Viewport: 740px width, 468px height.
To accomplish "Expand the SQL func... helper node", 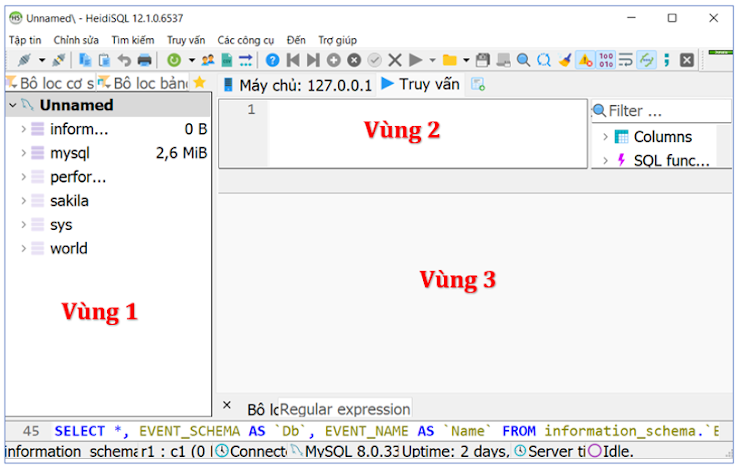I will point(605,160).
